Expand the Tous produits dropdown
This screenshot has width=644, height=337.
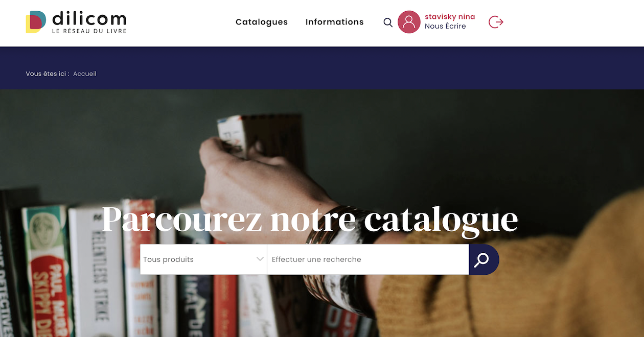coord(203,259)
